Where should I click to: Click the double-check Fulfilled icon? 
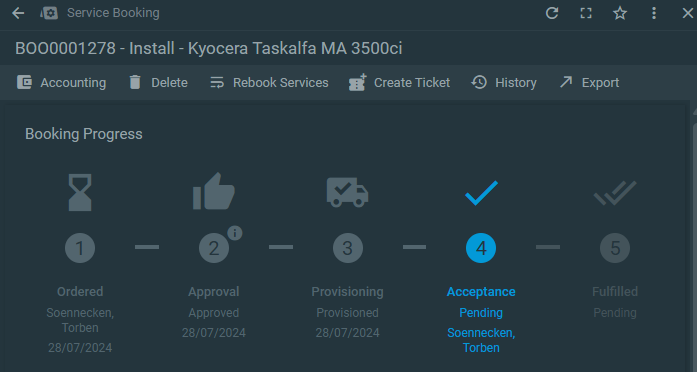[615, 193]
